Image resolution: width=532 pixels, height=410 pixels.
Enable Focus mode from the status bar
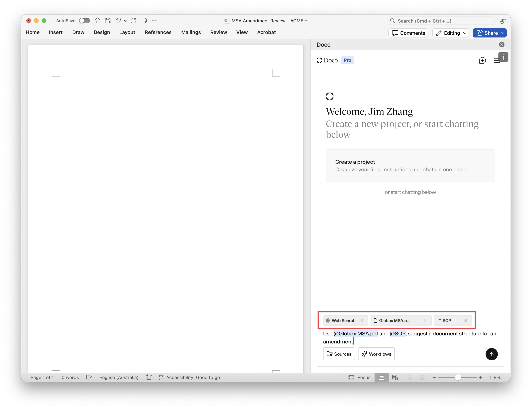point(360,377)
